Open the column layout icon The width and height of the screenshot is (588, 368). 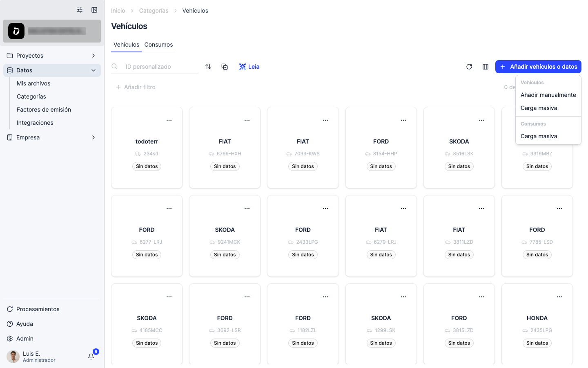pyautogui.click(x=486, y=67)
